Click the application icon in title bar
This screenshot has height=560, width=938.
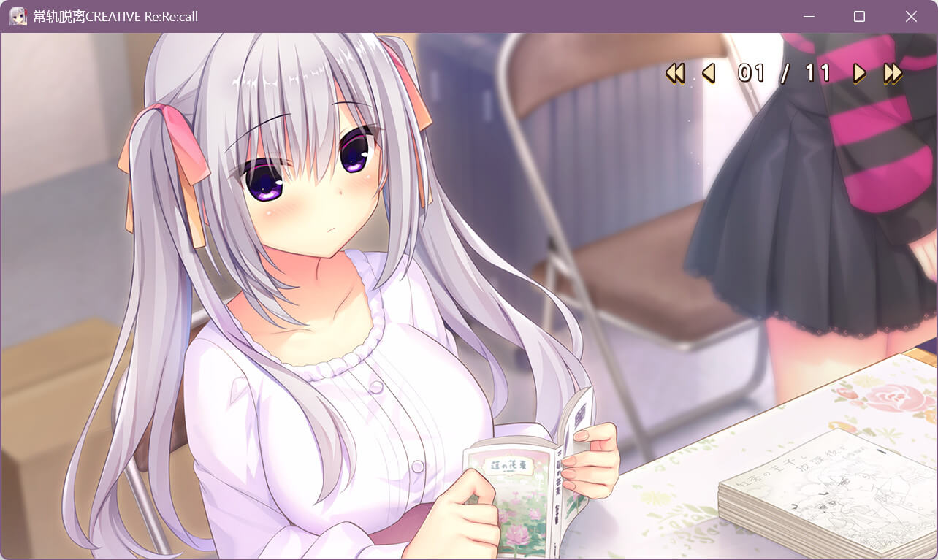point(18,16)
